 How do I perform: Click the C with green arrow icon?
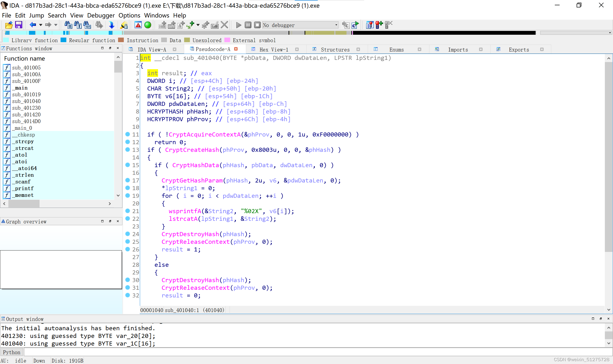pyautogui.click(x=355, y=25)
